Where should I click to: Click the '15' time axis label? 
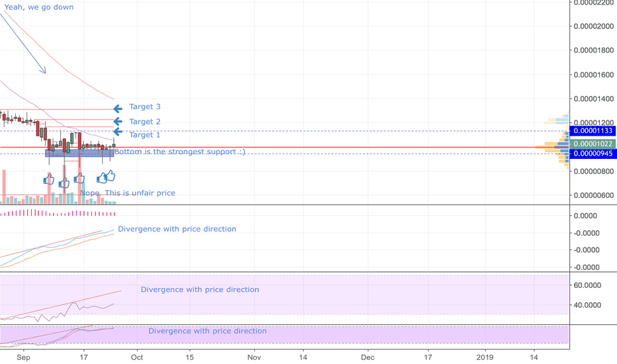point(189,357)
